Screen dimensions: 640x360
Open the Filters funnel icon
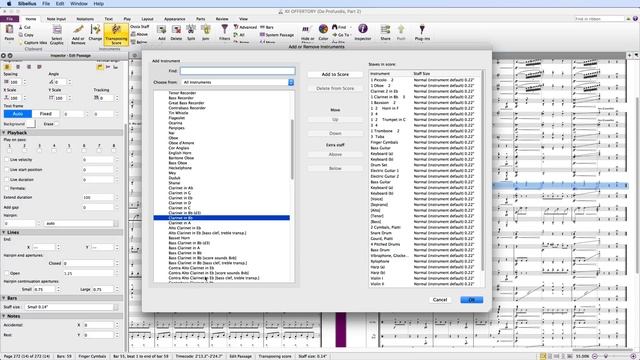(x=224, y=29)
